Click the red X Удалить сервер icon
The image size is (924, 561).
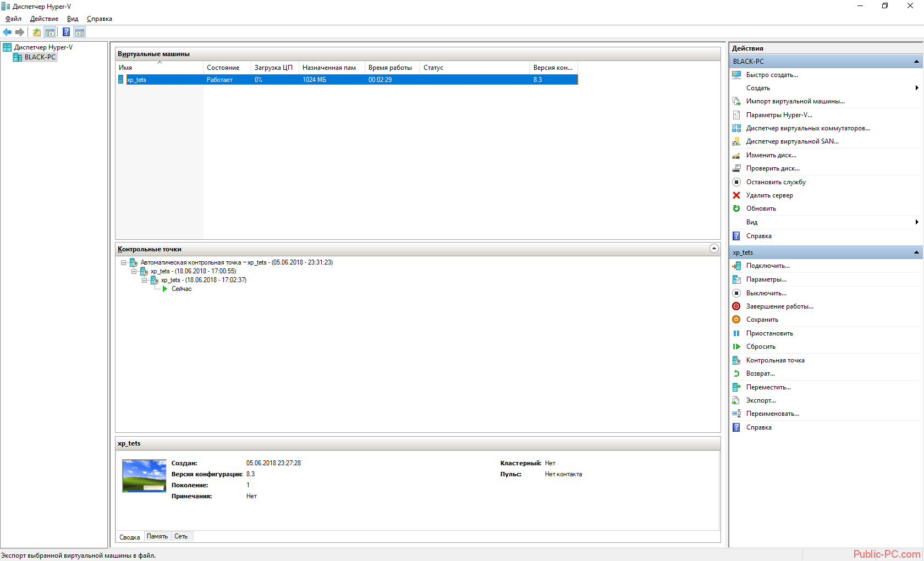click(736, 195)
